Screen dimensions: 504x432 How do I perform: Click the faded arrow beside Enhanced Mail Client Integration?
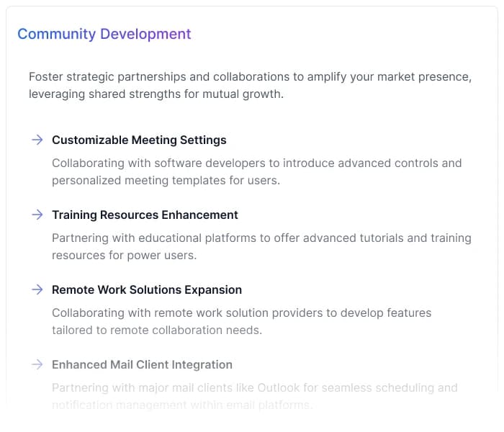tap(37, 364)
